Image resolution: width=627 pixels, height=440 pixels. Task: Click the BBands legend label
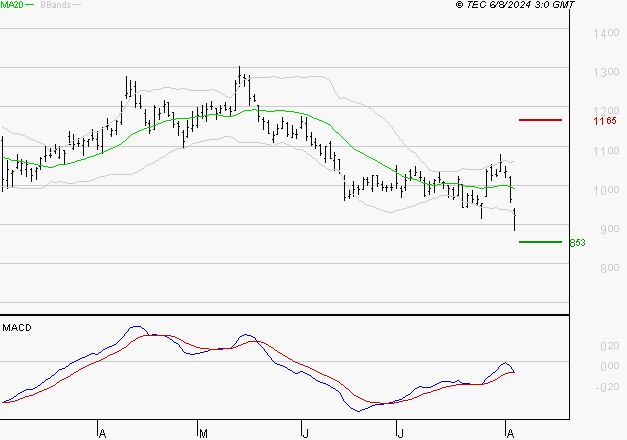[56, 5]
